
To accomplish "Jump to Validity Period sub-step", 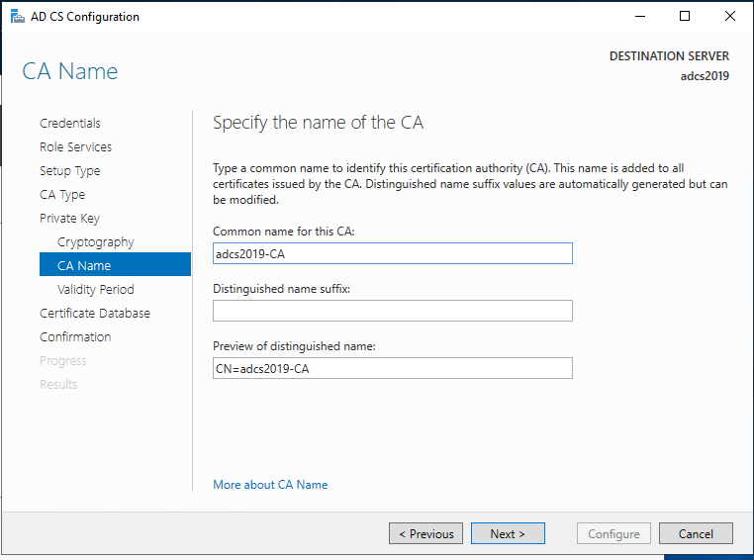I will 96,290.
